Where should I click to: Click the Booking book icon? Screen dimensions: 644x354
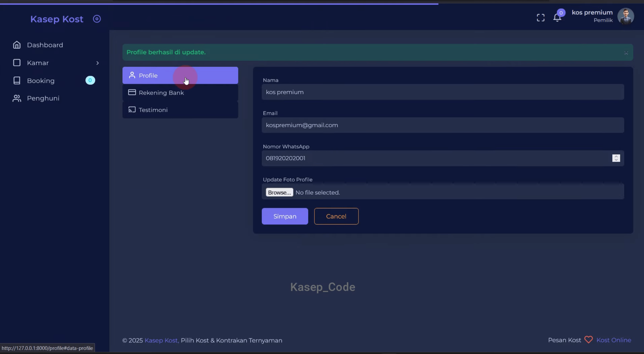[17, 81]
